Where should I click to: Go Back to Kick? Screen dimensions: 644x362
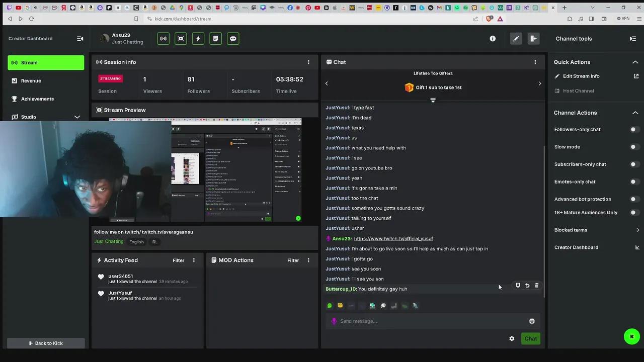46,343
